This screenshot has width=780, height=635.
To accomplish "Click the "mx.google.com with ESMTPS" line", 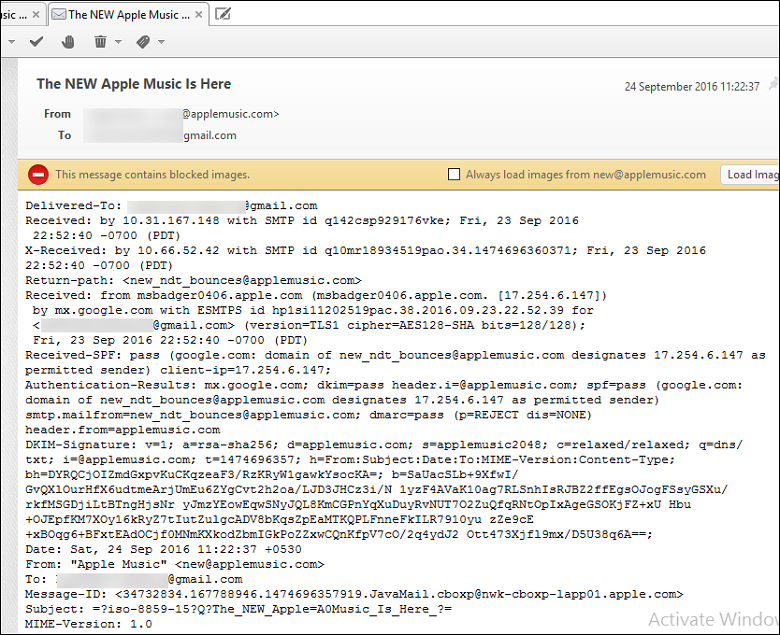I will pos(313,310).
